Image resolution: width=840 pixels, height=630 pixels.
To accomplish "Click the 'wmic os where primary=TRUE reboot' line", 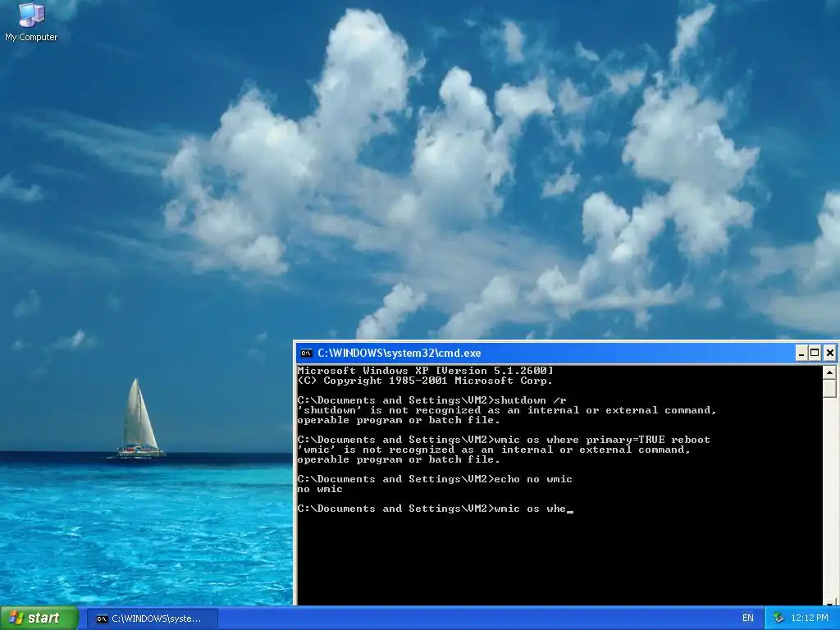I will click(x=504, y=440).
